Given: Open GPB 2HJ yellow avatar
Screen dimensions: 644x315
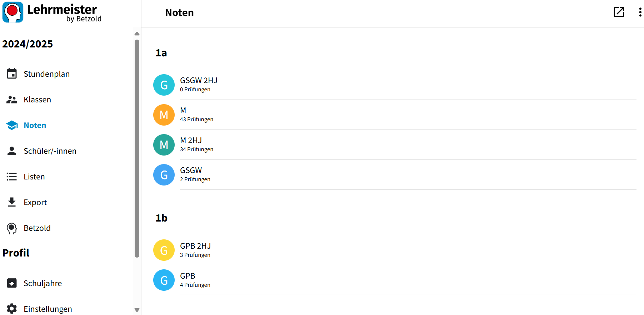Looking at the screenshot, I should tap(164, 250).
